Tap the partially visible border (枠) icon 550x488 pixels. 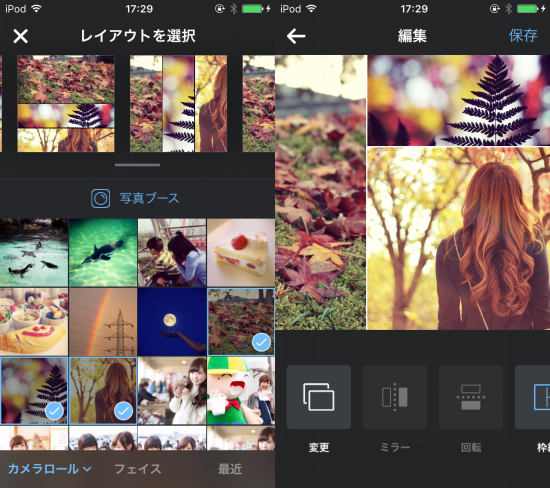(x=532, y=397)
